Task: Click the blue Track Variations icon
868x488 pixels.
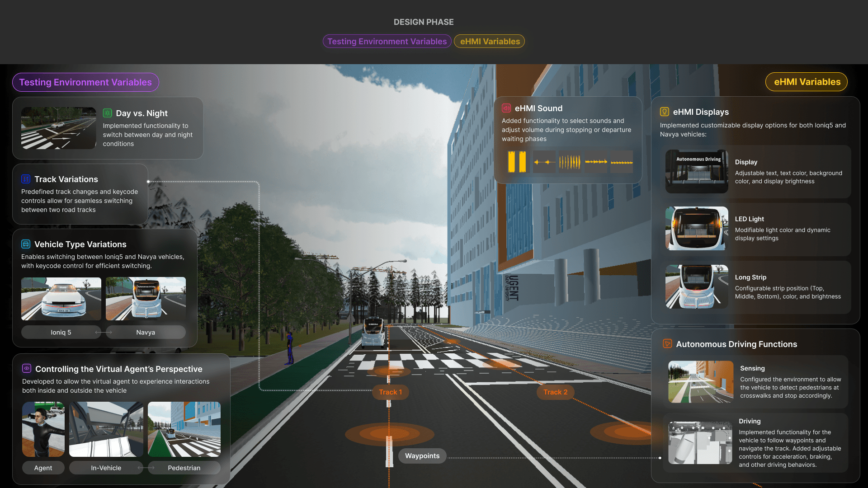Action: click(26, 179)
